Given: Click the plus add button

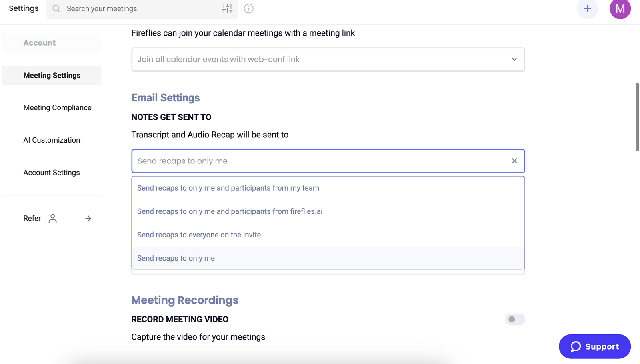Looking at the screenshot, I should point(587,9).
